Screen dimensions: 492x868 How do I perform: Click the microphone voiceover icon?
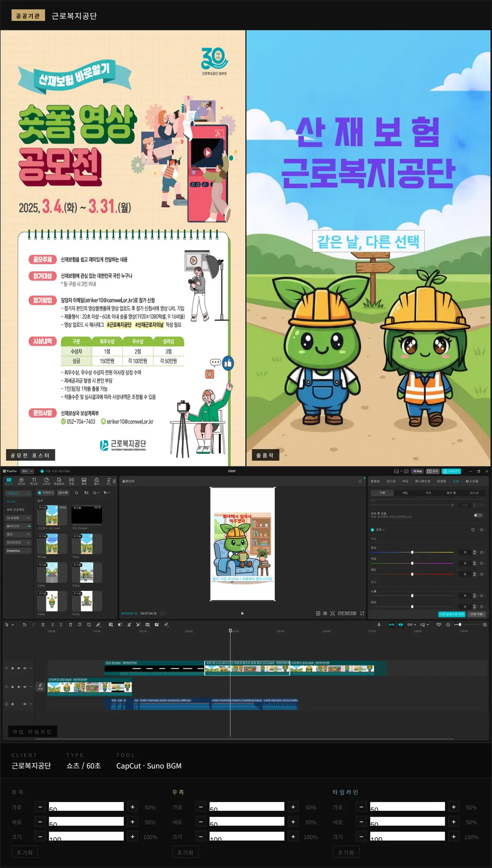pos(379,625)
